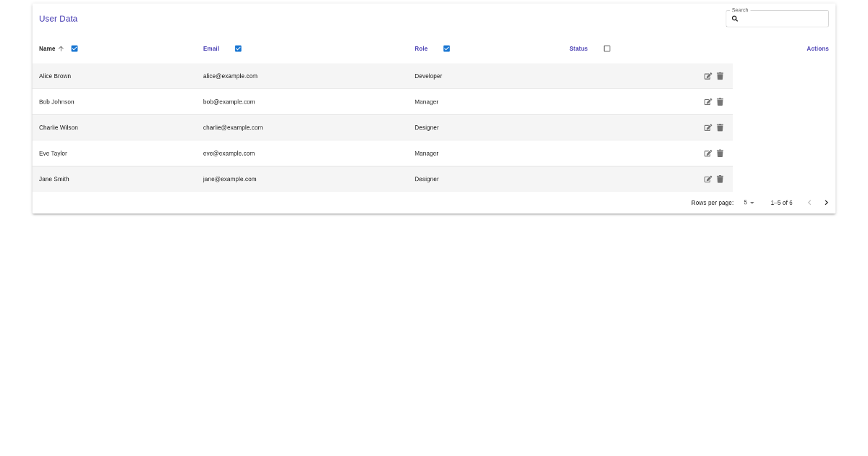Go to the previous page
This screenshot has width=868, height=456.
[x=809, y=203]
